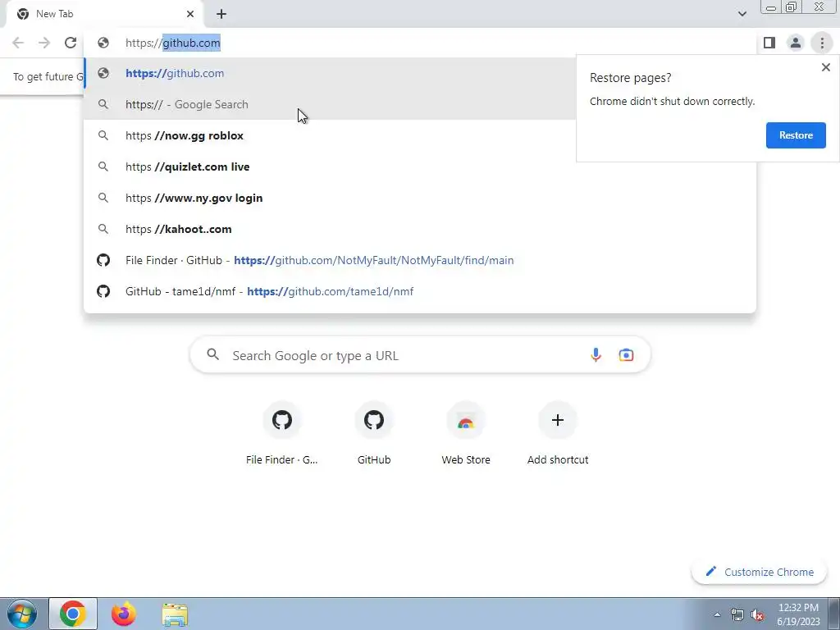Screen dimensions: 840x630
Task: Launch Firefox from taskbar
Action: point(124,614)
